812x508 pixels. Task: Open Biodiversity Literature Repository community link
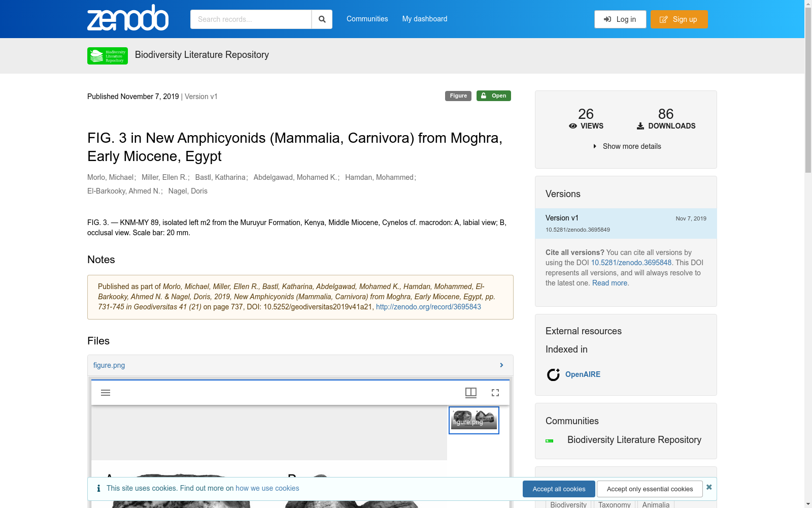click(634, 440)
